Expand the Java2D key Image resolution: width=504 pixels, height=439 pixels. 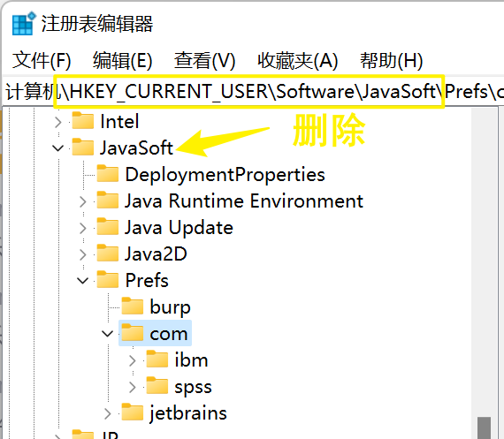(x=83, y=254)
